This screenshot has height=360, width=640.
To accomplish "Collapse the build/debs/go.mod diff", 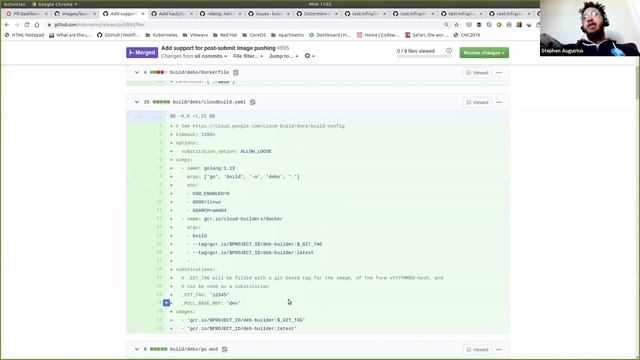I will coord(137,349).
